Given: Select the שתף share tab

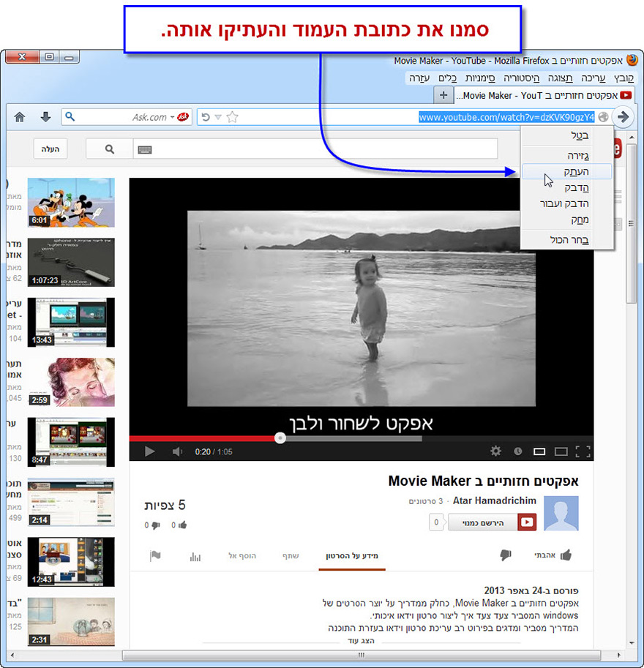Looking at the screenshot, I should (291, 555).
